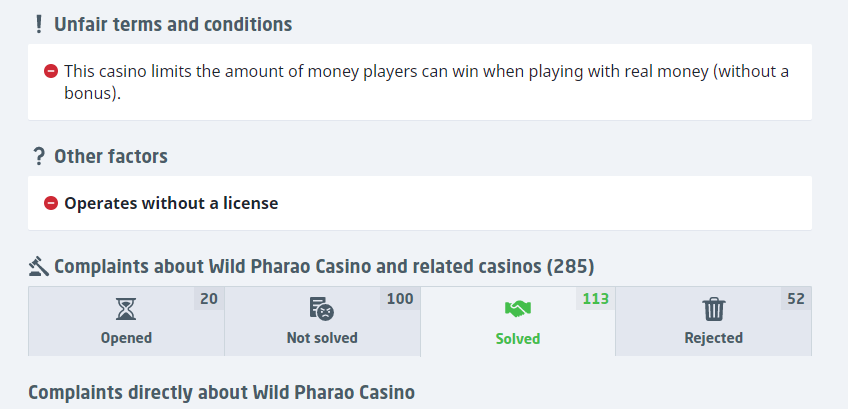Click the Operates without a license text
Image resolution: width=848 pixels, height=409 pixels.
point(171,203)
